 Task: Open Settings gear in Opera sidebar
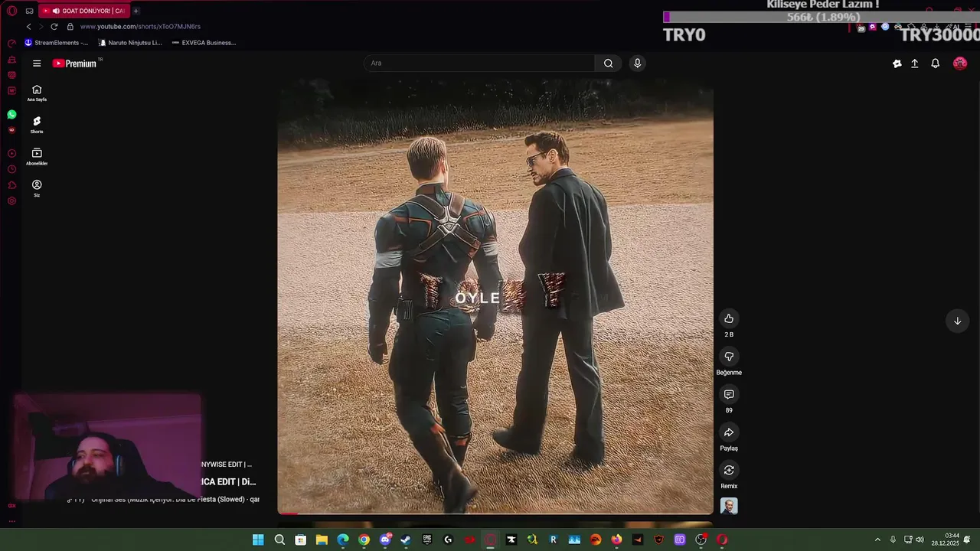pyautogui.click(x=11, y=201)
